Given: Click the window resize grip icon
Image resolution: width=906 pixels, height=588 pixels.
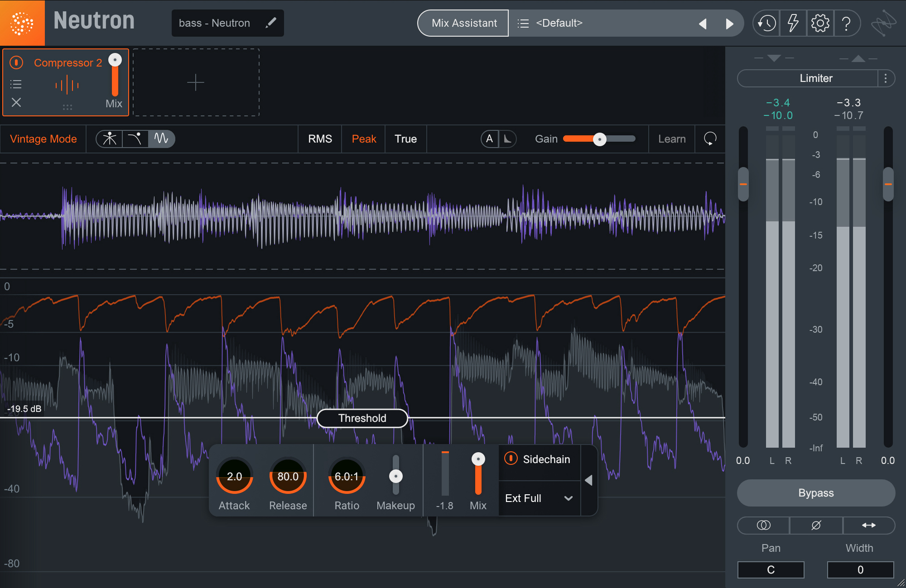Looking at the screenshot, I should (901, 583).
